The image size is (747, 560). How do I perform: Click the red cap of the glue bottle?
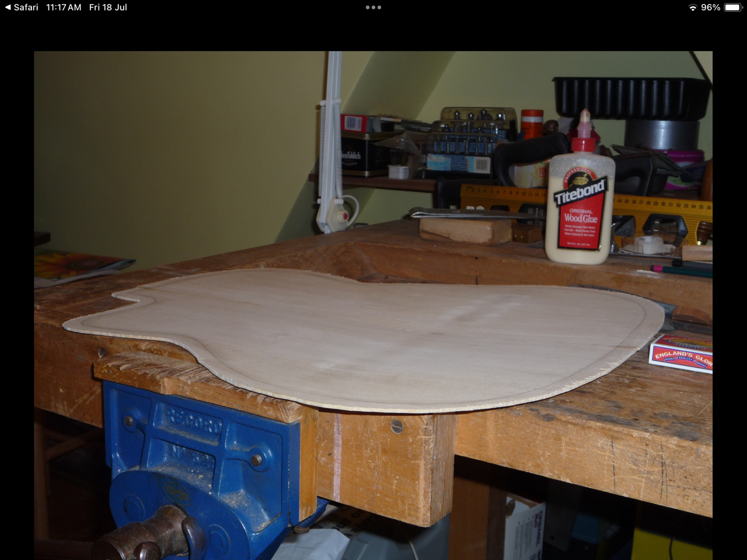coord(584,143)
